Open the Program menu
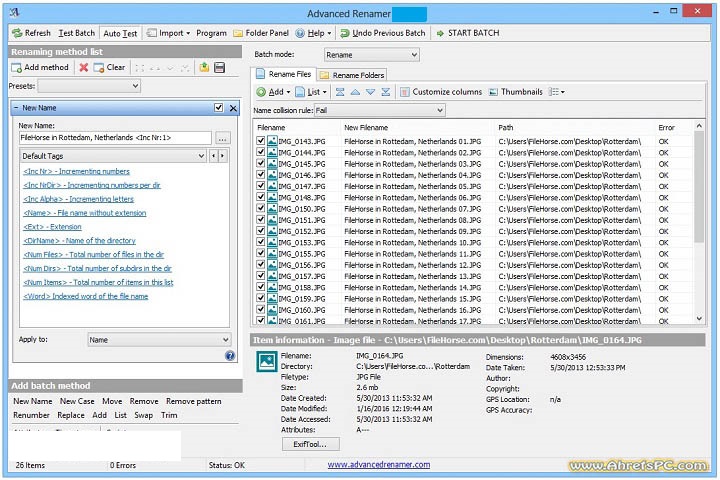The width and height of the screenshot is (720, 480). click(x=211, y=33)
